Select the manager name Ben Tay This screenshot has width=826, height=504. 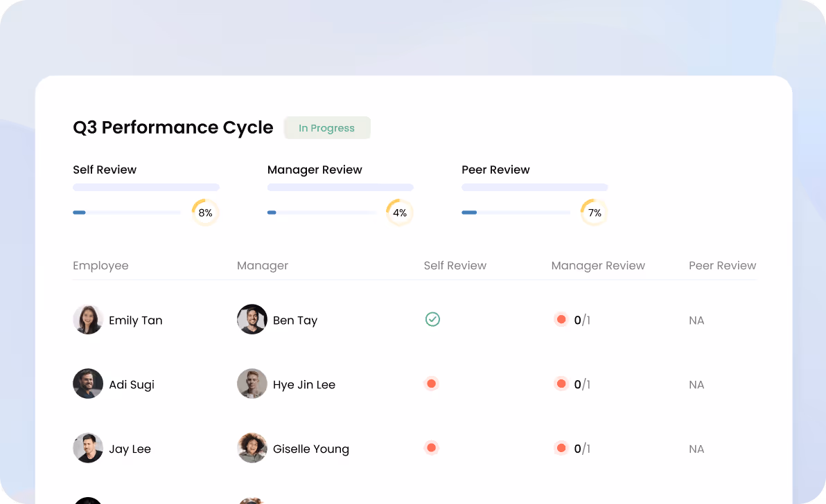click(295, 321)
